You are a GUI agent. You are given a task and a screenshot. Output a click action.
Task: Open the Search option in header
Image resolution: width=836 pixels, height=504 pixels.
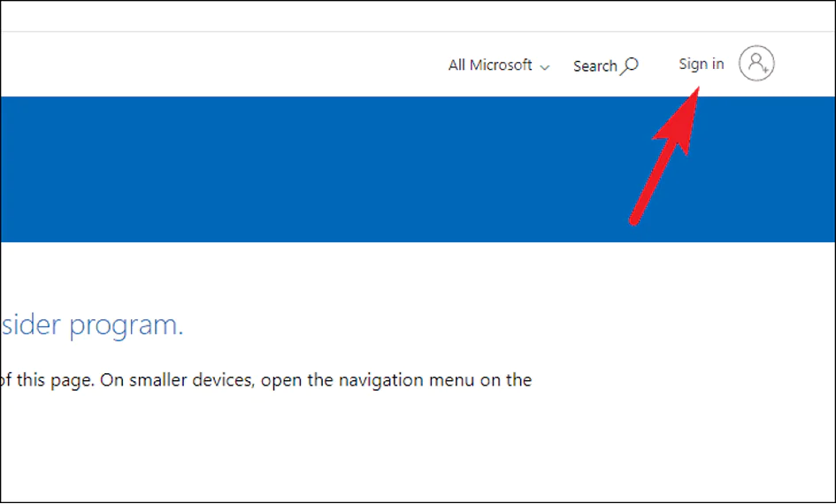595,65
